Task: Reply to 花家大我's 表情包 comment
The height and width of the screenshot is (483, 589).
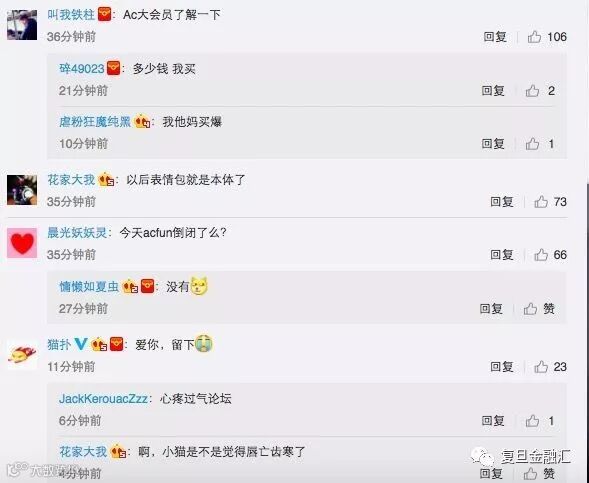Action: click(x=501, y=202)
